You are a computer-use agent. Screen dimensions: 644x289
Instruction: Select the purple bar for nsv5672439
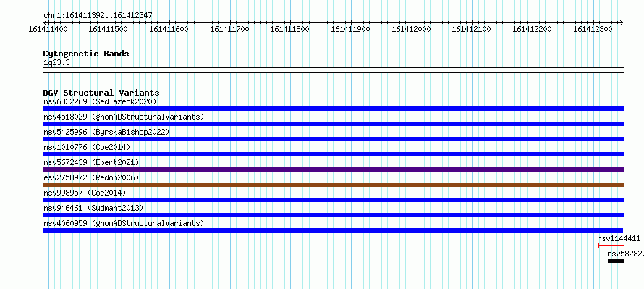pyautogui.click(x=334, y=169)
